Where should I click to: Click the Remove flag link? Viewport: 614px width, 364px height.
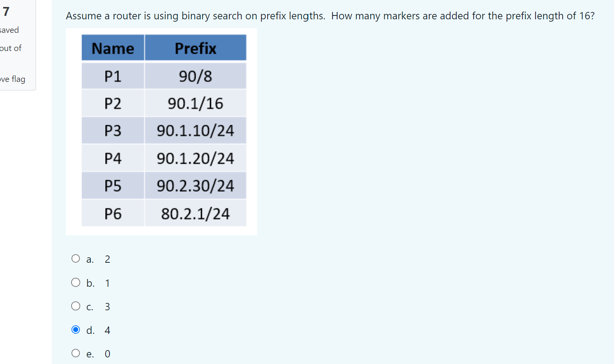click(12, 79)
